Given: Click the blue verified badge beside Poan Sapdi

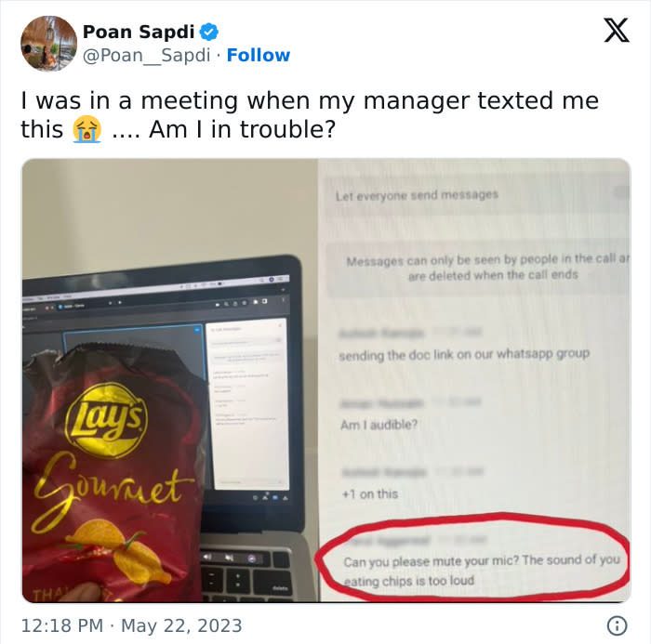Looking at the screenshot, I should [x=209, y=32].
